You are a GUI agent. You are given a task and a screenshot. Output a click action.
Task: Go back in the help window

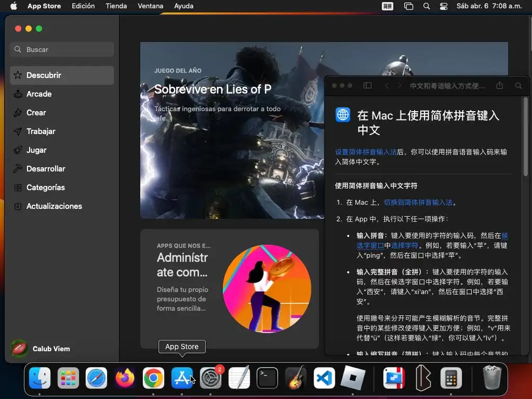pos(387,86)
